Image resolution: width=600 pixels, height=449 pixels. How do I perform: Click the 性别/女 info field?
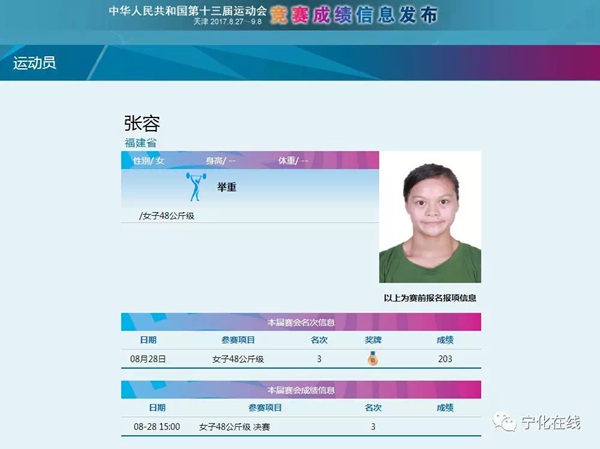coord(148,160)
